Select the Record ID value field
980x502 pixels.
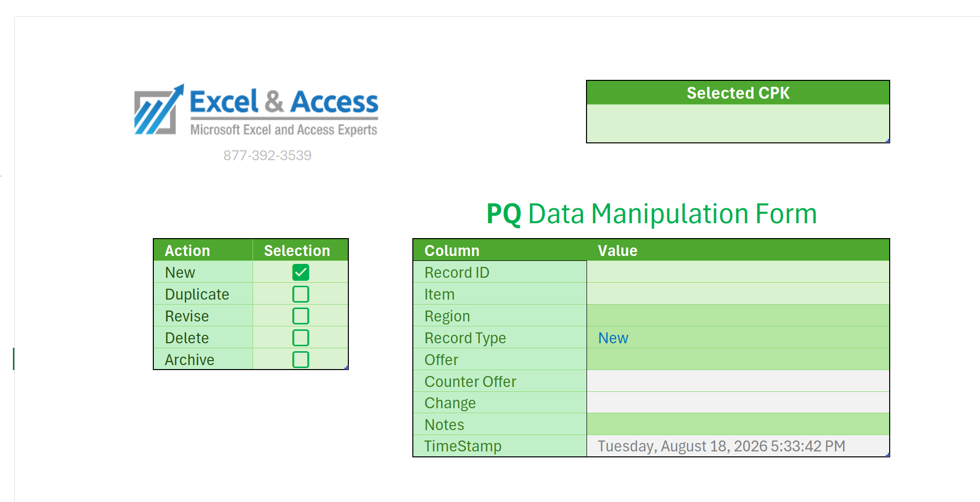(x=738, y=272)
